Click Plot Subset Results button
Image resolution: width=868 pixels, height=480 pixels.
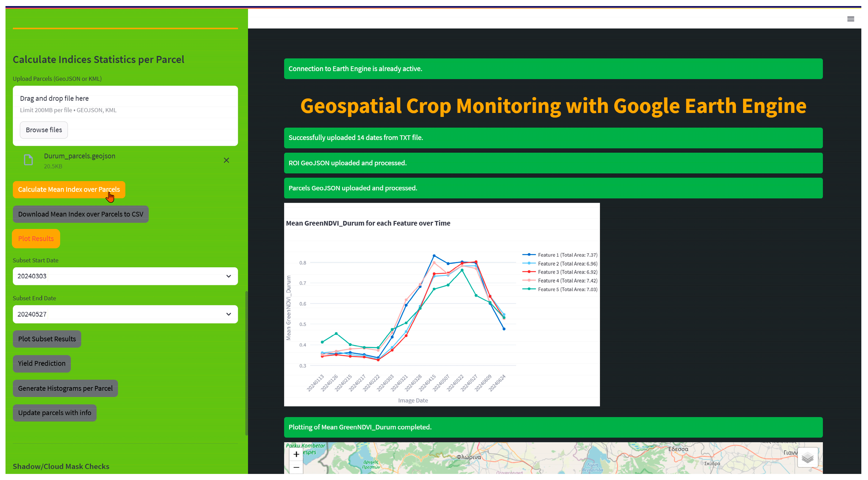[47, 339]
